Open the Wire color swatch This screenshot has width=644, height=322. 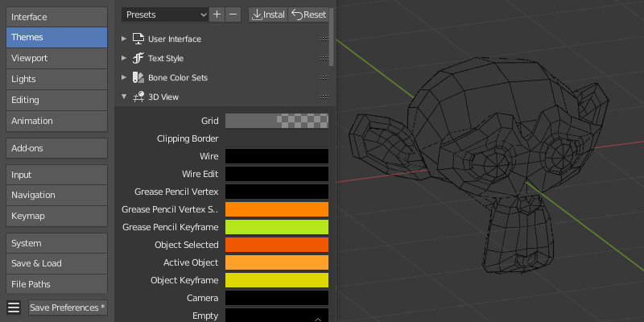pyautogui.click(x=277, y=156)
